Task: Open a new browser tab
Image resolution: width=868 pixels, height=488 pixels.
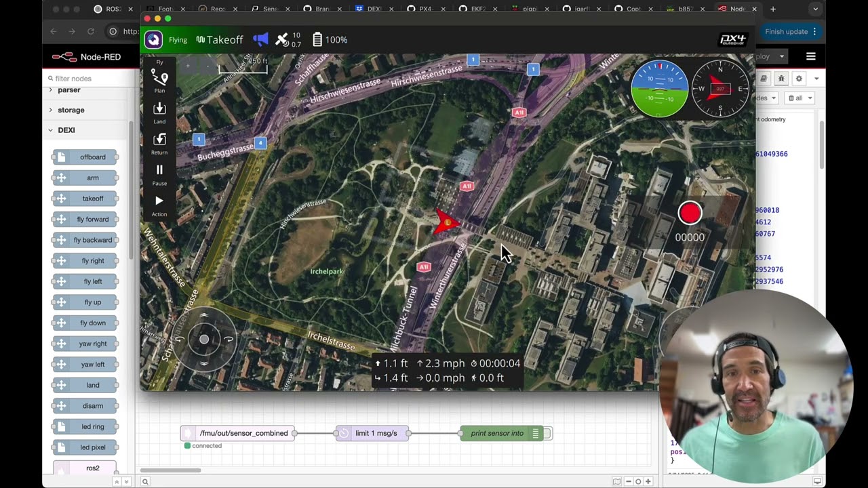Action: 772,9
